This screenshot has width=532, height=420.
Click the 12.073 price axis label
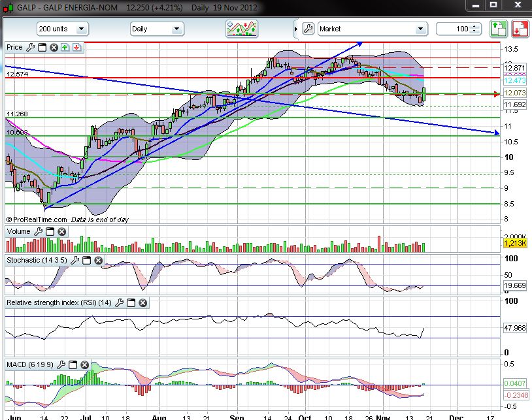515,93
